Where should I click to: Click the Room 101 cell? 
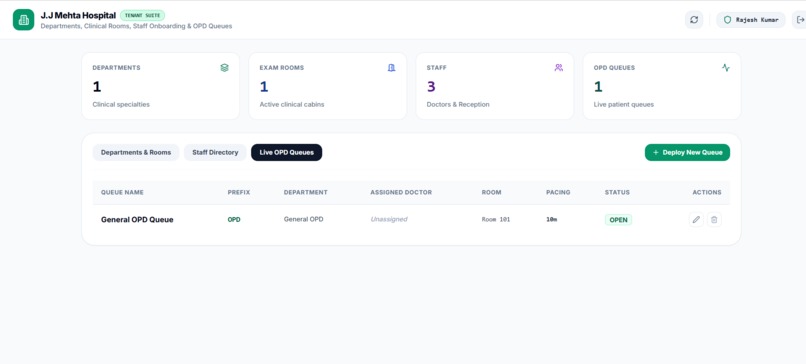pyautogui.click(x=496, y=220)
